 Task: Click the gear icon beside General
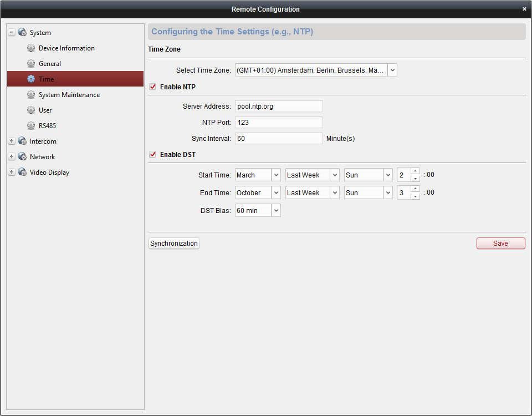click(31, 63)
